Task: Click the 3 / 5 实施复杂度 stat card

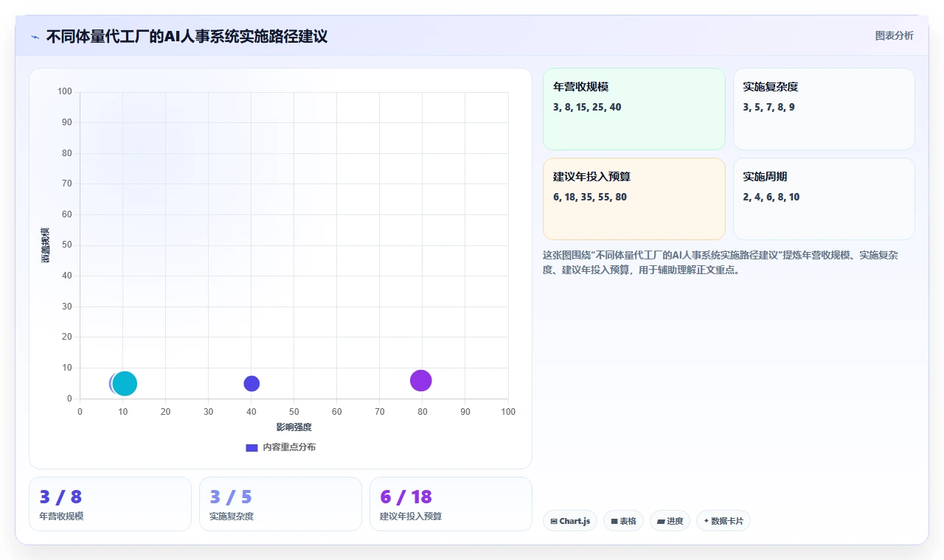Action: 280,504
